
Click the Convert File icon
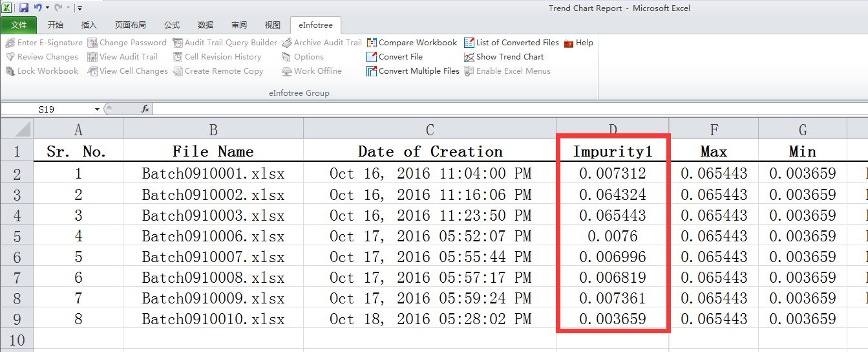pos(372,57)
